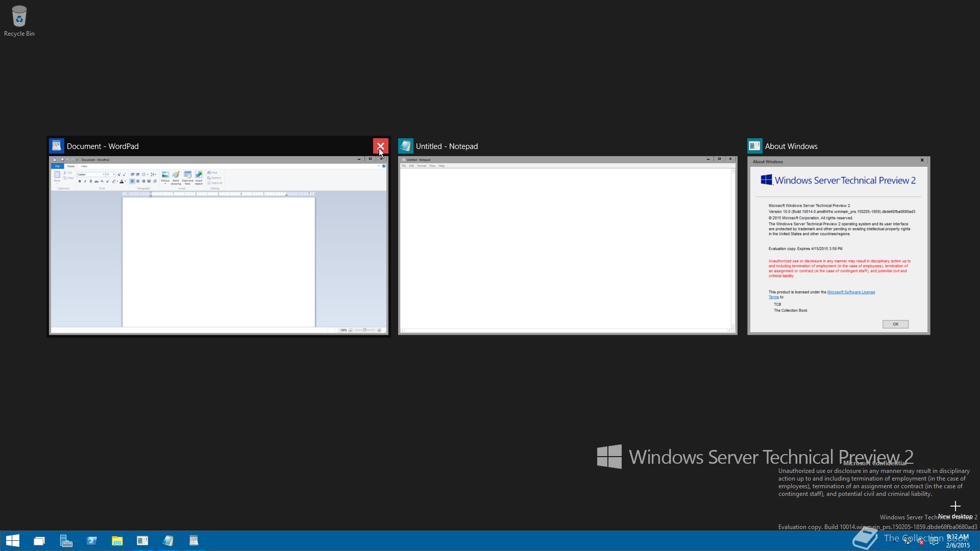
Task: Select the Notepad taskbar button
Action: 168,541
